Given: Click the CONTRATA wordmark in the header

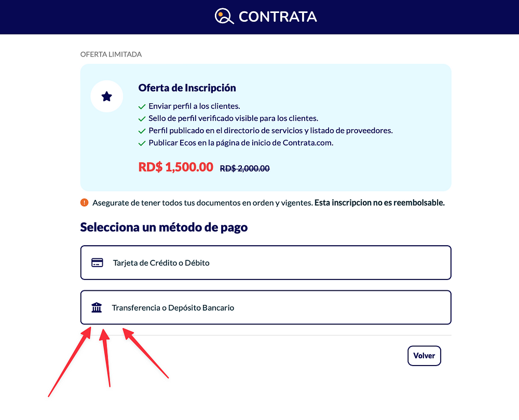Looking at the screenshot, I should pos(278,17).
